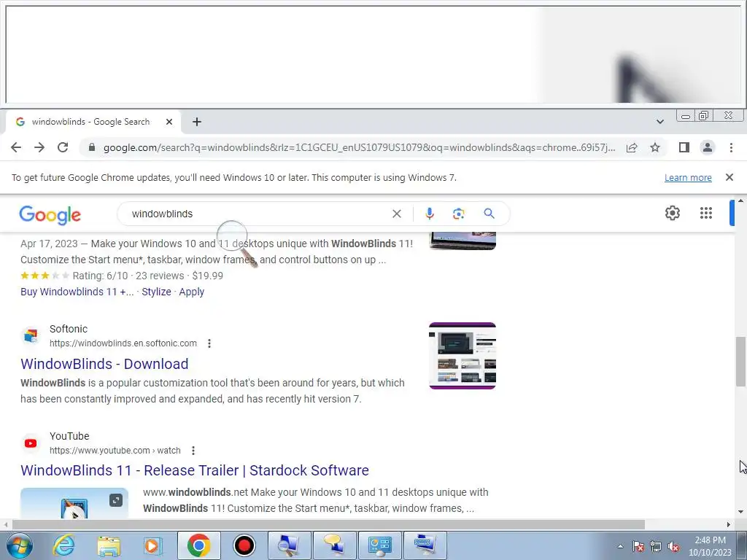Dismiss the Windows 7 update notice
The height and width of the screenshot is (560, 747).
[729, 177]
